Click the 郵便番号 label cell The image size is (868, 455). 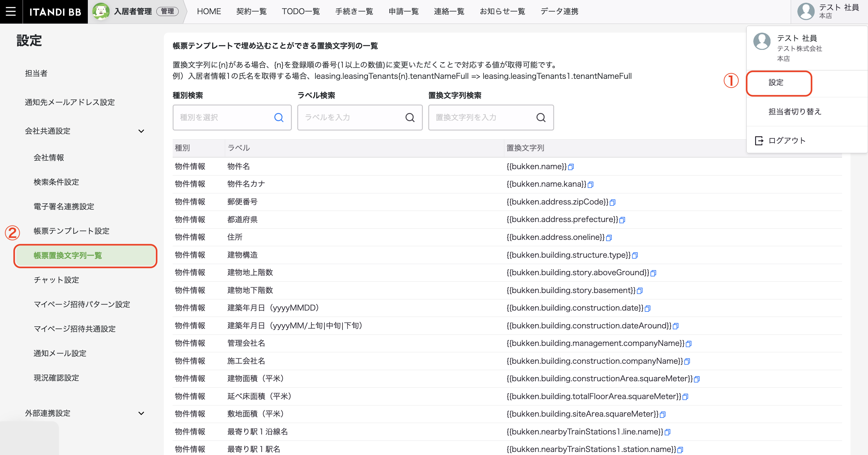[242, 202]
